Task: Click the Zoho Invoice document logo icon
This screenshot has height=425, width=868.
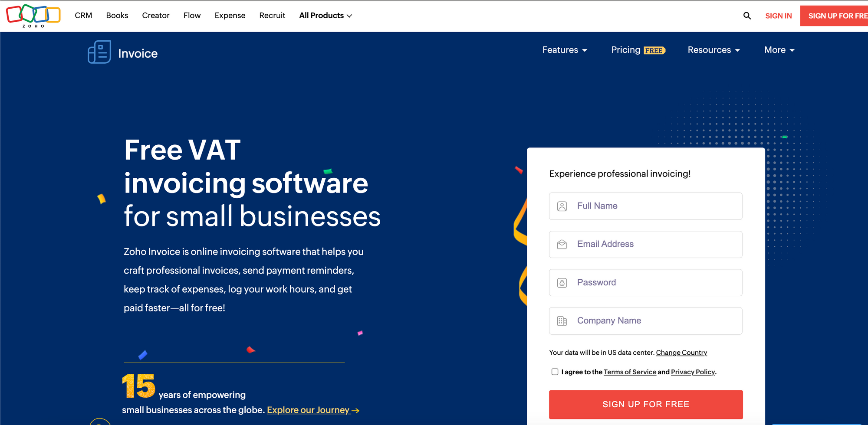Action: [99, 52]
